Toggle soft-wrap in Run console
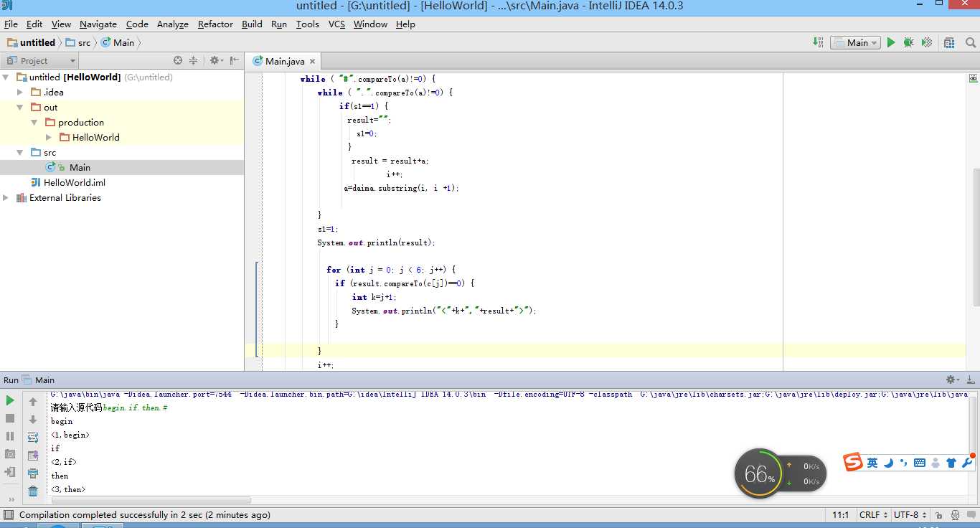This screenshot has height=528, width=980. [x=33, y=438]
